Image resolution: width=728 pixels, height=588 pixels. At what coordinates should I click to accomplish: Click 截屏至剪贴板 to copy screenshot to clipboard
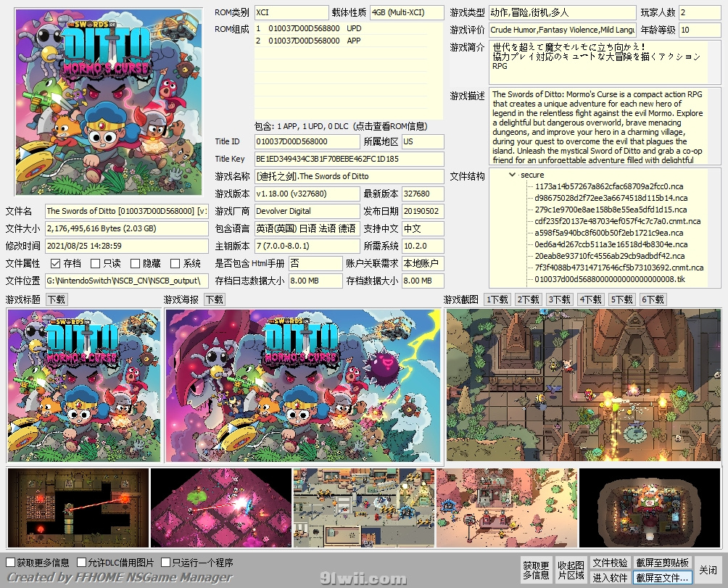[x=662, y=561]
